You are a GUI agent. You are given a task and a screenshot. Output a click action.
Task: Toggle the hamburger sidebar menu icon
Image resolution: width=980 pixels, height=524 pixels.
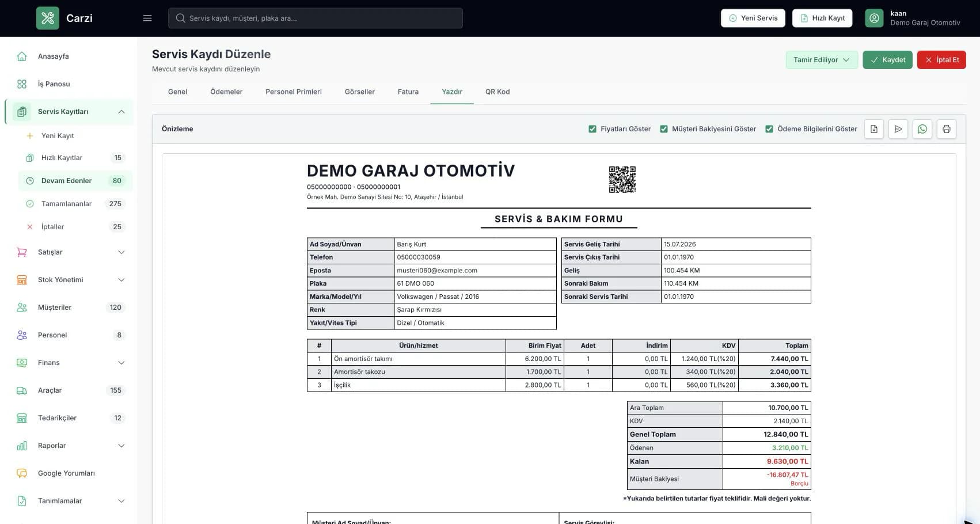(147, 18)
